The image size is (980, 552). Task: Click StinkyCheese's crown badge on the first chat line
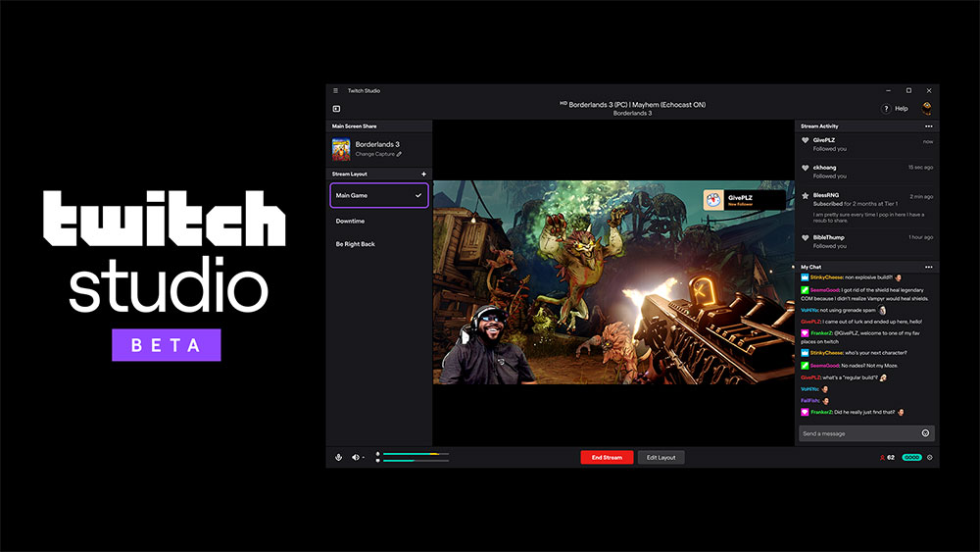point(805,277)
